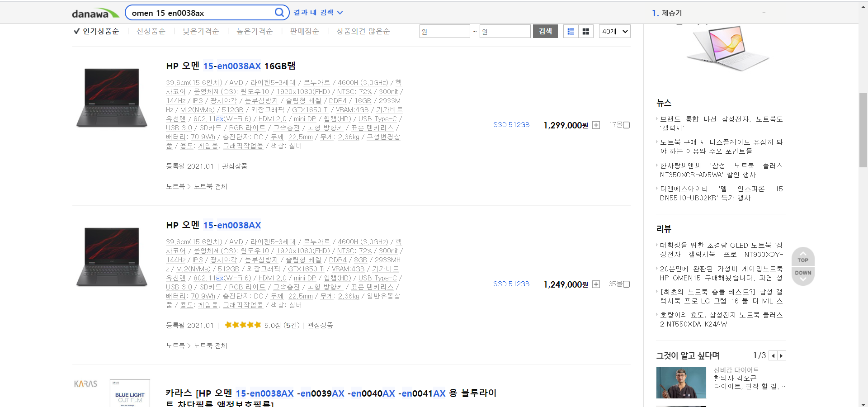Open 한의사 김오곤 다이어트 article text

pos(750,382)
